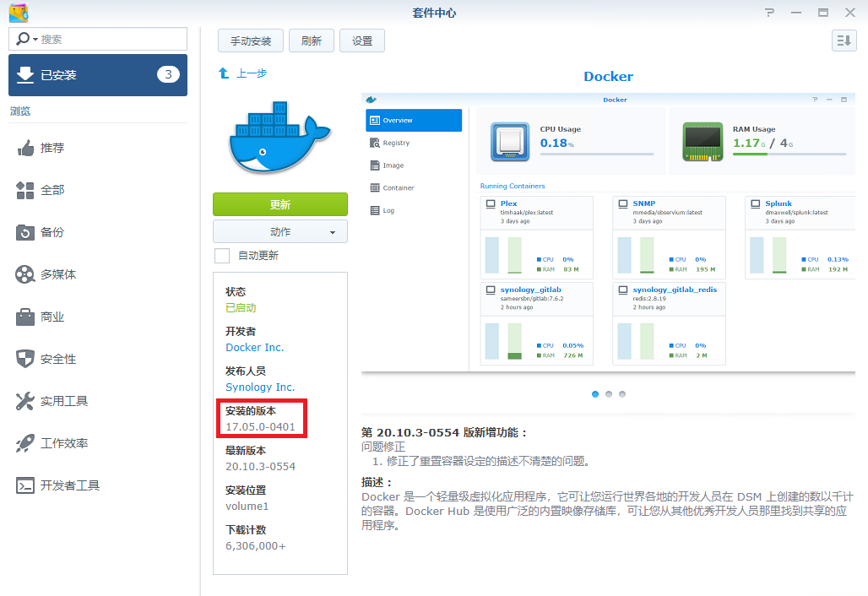Select the 备份 backup icon
Viewport: 868px width, 596px height.
25,233
